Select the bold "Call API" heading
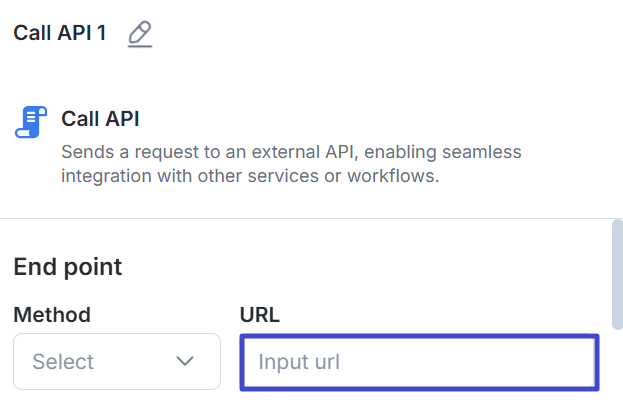Image resolution: width=623 pixels, height=418 pixels. pos(100,119)
